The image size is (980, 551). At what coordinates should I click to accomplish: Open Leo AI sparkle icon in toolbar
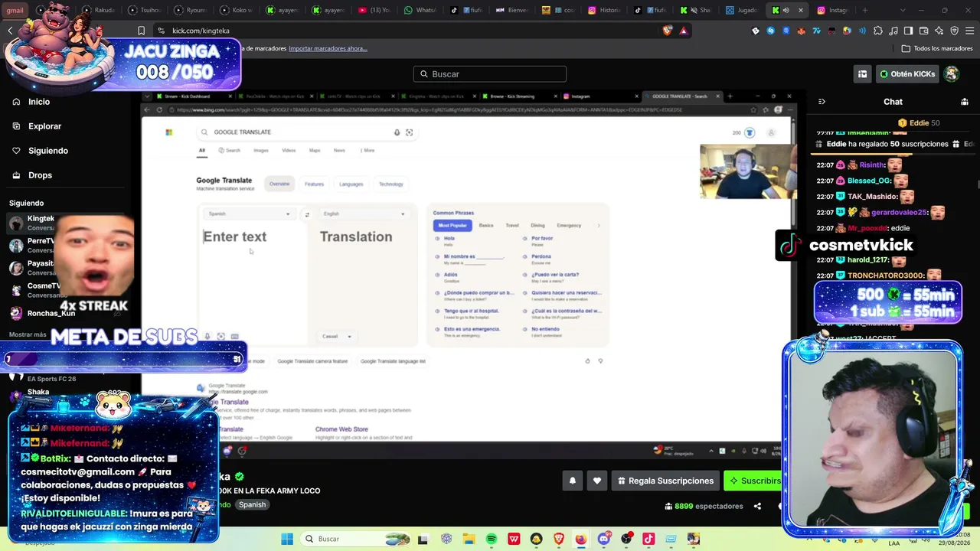(x=939, y=31)
